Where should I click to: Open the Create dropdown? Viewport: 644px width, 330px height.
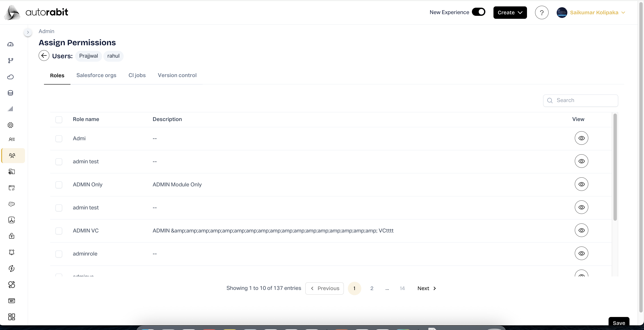[x=510, y=13]
